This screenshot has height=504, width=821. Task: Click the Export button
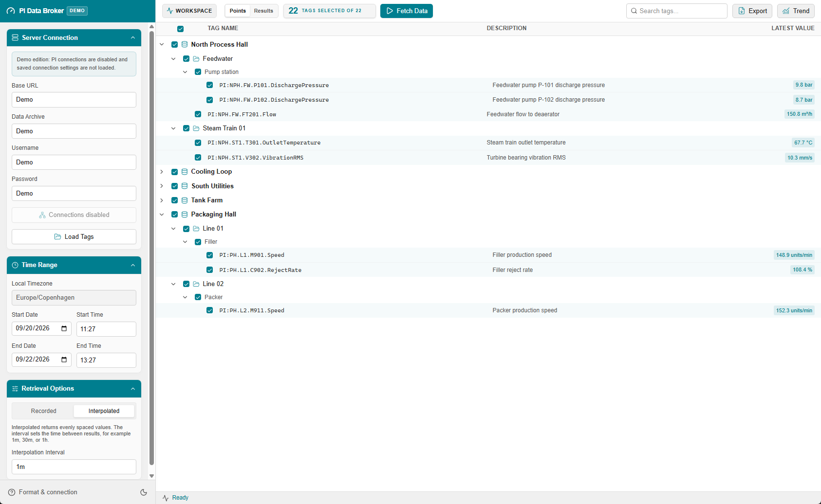pos(752,11)
